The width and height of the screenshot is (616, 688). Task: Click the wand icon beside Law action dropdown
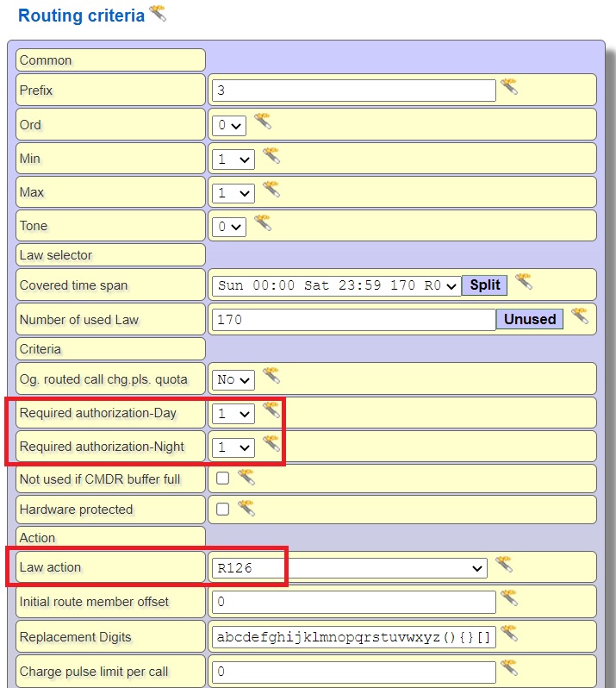pos(503,565)
